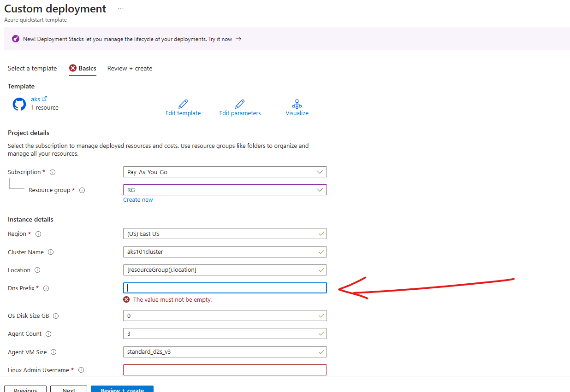Click the info icon next to Location
This screenshot has height=392, width=570.
pos(37,270)
